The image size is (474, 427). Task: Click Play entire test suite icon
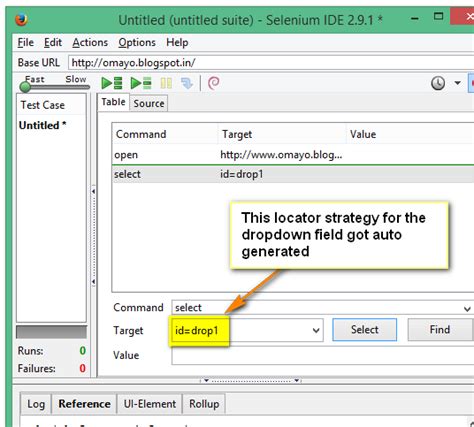[111, 83]
